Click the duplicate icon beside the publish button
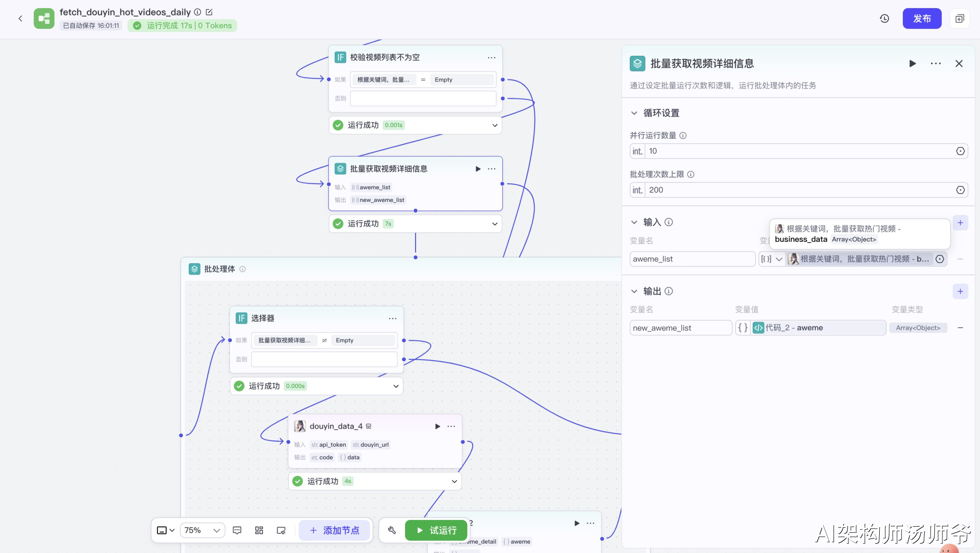Screen dimensions: 980x553 point(960,19)
